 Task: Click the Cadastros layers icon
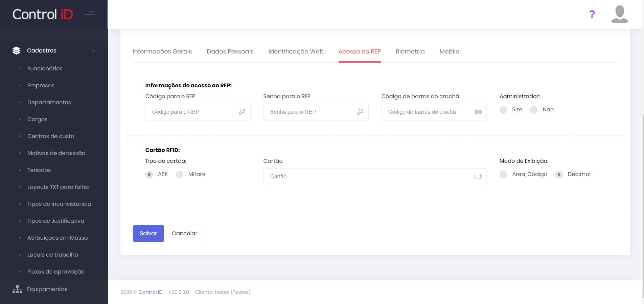coord(16,51)
